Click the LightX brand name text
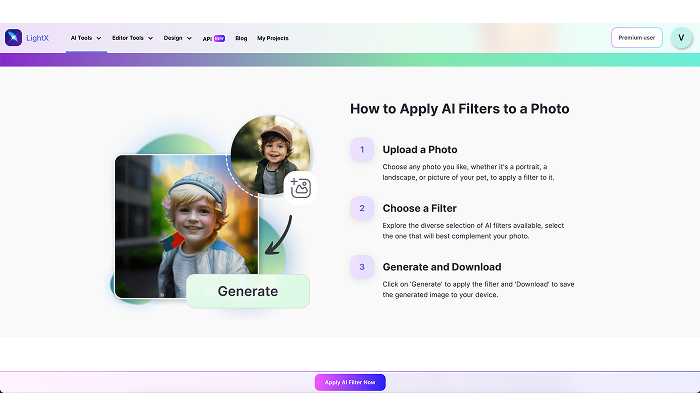 click(38, 38)
